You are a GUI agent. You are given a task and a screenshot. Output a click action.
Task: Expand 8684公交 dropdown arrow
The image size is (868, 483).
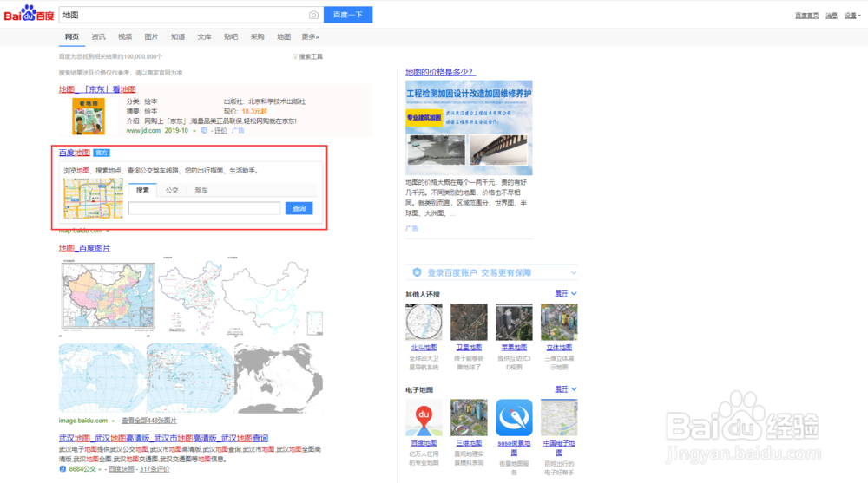pyautogui.click(x=100, y=469)
